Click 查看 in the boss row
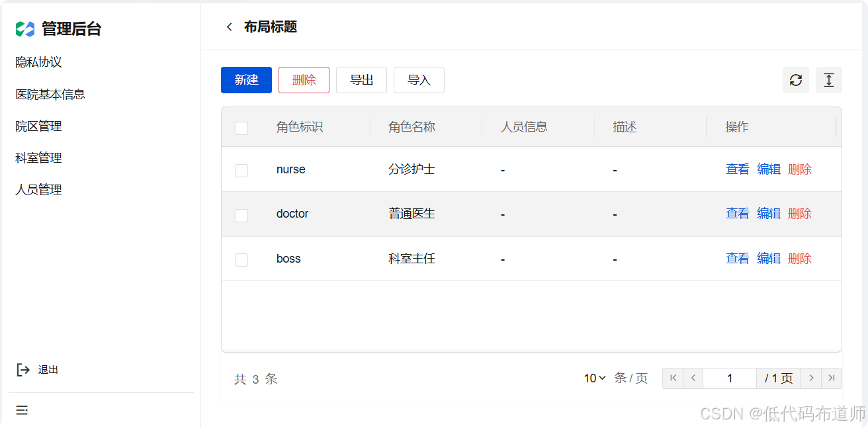Image resolution: width=868 pixels, height=428 pixels. [x=738, y=259]
